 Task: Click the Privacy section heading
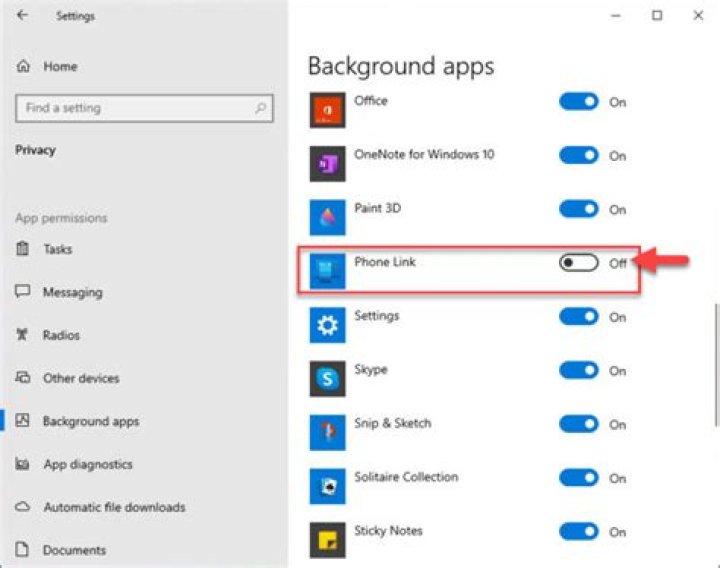35,150
